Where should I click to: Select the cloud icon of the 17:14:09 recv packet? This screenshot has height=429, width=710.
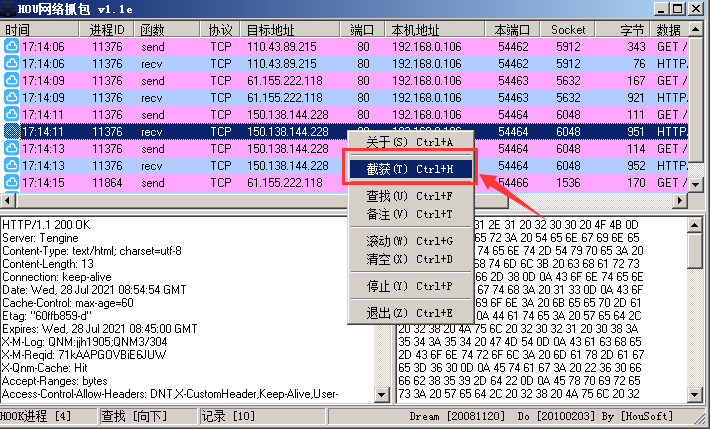point(11,98)
